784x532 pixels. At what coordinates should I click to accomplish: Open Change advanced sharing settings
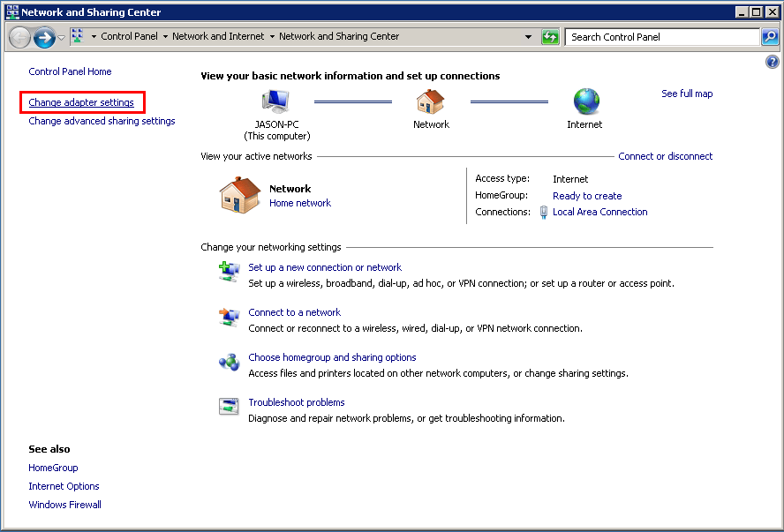tap(102, 121)
